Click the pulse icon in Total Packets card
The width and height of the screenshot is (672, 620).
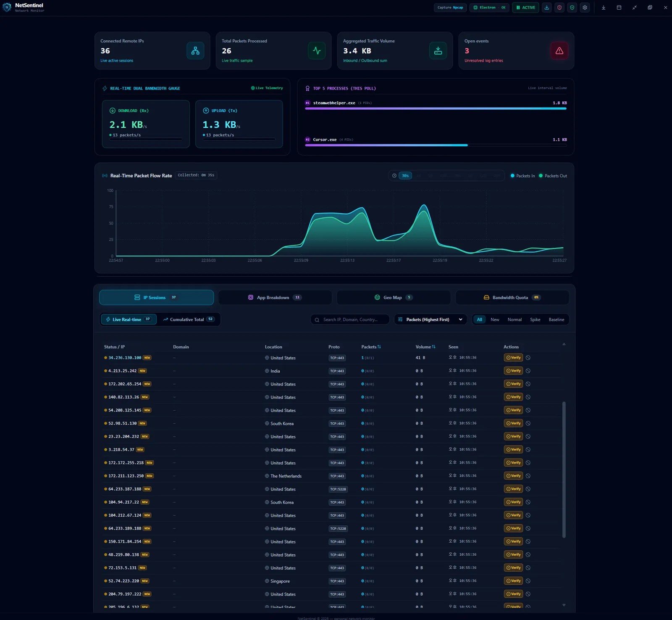pos(317,51)
